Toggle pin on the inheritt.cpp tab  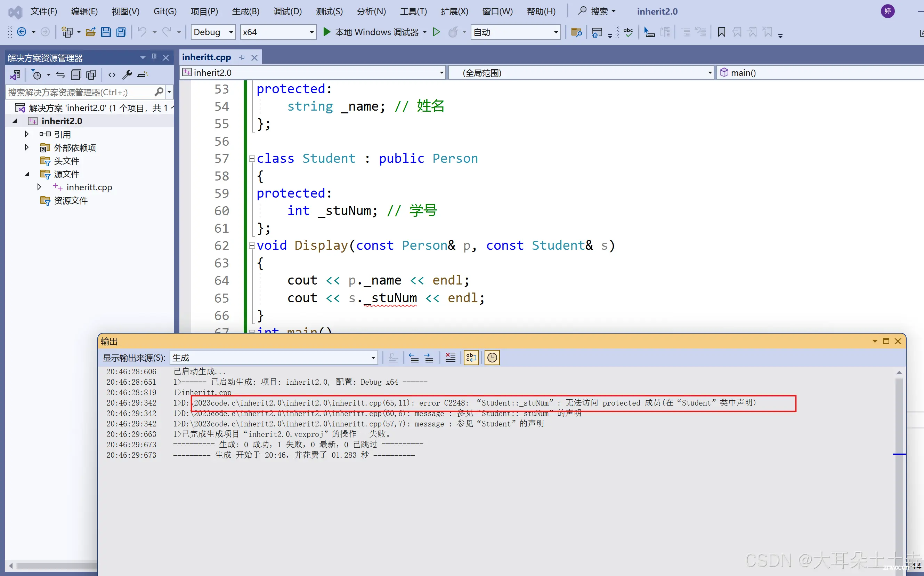(242, 57)
